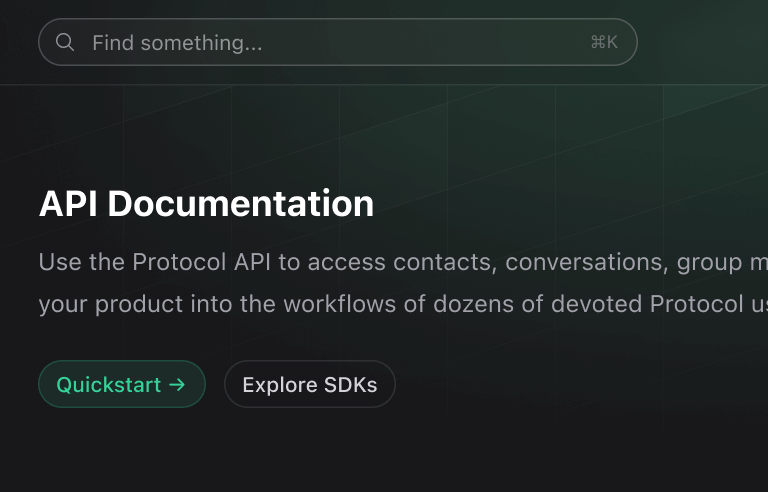The image size is (768, 492).
Task: Click the word "SDKs" in the button
Action: click(x=350, y=385)
